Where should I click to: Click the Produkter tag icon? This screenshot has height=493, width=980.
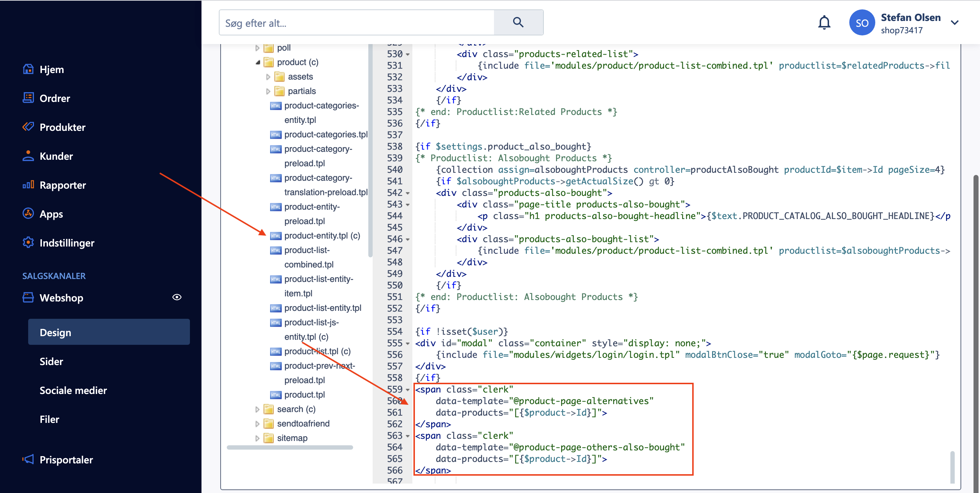[x=28, y=127]
